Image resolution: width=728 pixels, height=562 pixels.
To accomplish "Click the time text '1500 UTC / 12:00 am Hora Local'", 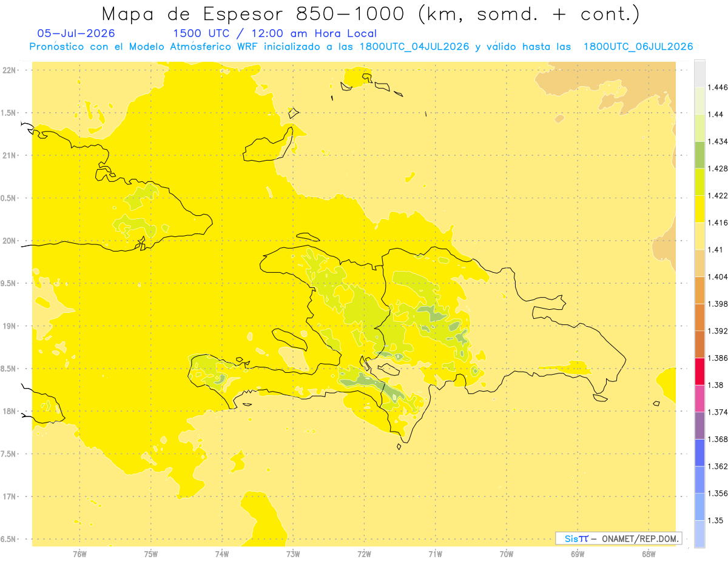I will tap(275, 33).
